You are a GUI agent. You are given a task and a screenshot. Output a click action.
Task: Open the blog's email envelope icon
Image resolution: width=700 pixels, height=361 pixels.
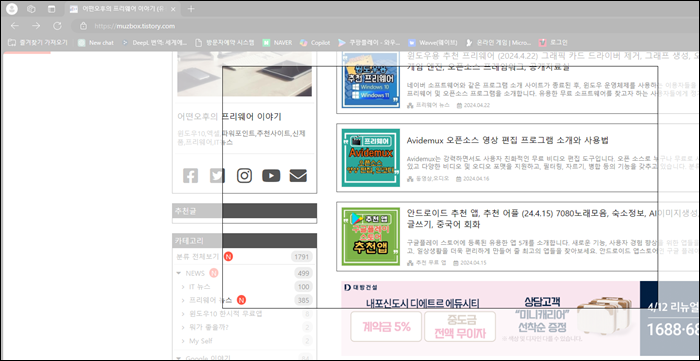pos(298,176)
